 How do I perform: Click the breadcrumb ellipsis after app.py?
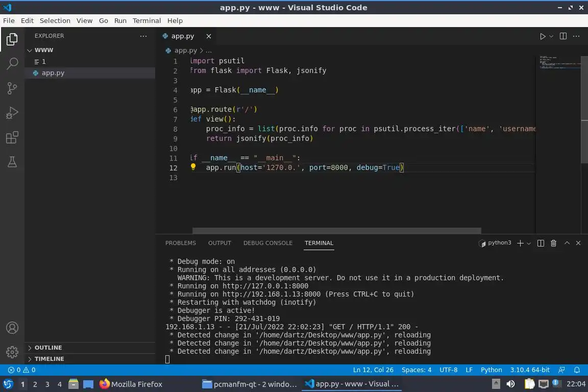(x=209, y=51)
